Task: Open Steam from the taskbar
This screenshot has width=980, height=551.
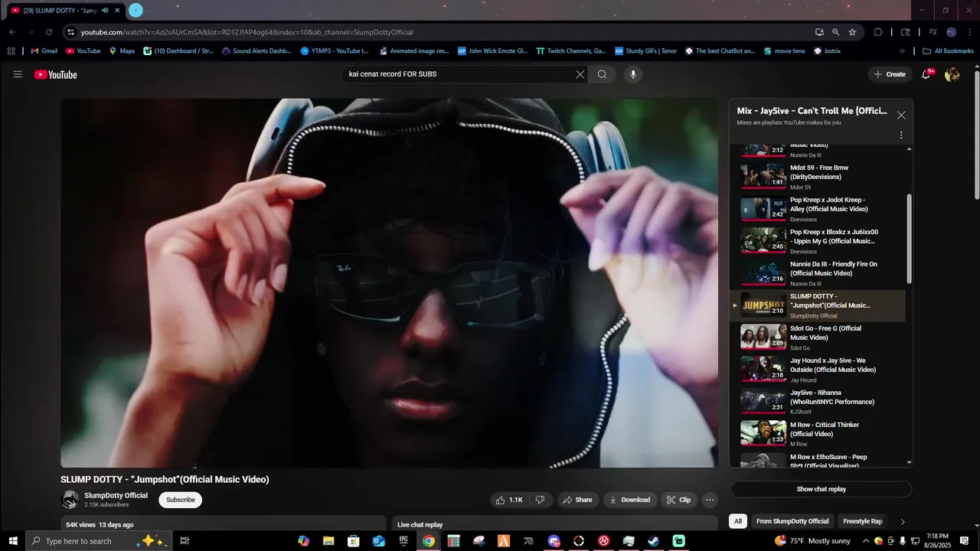Action: [x=653, y=541]
